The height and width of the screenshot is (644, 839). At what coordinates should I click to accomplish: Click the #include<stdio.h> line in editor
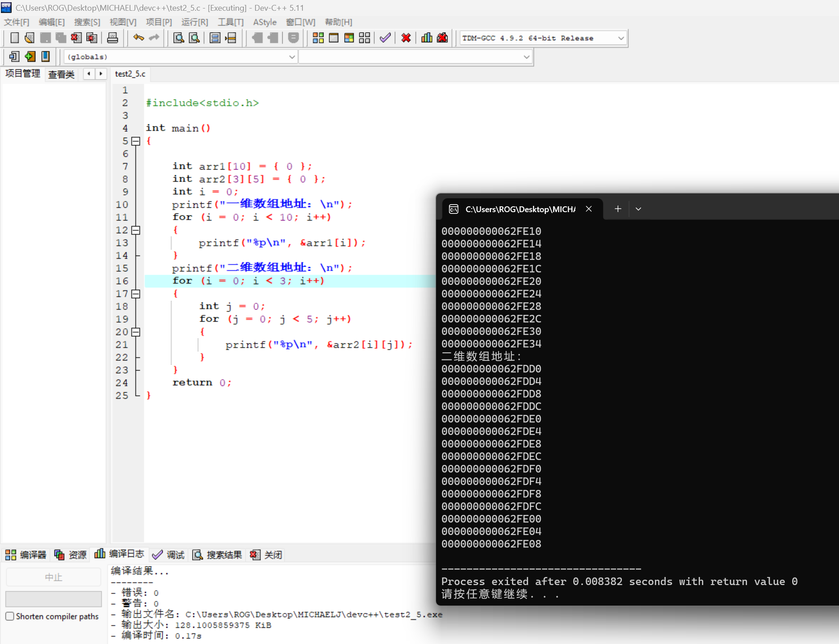tap(202, 103)
